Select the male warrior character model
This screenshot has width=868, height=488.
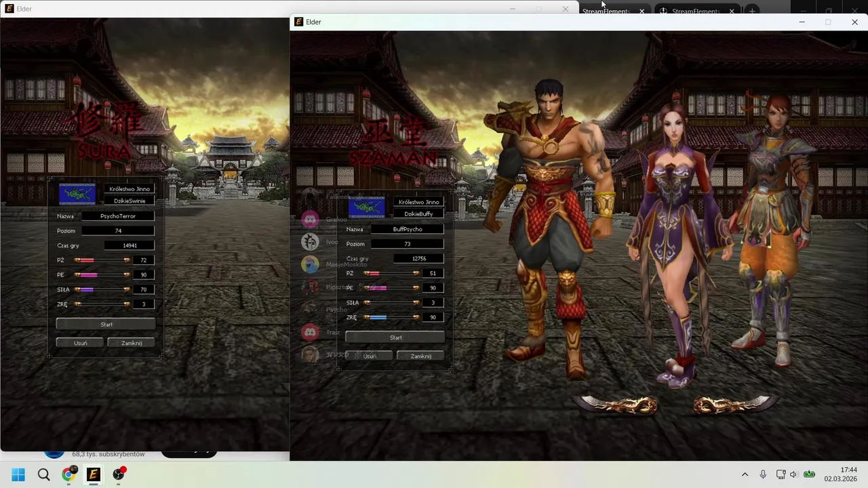[549, 224]
